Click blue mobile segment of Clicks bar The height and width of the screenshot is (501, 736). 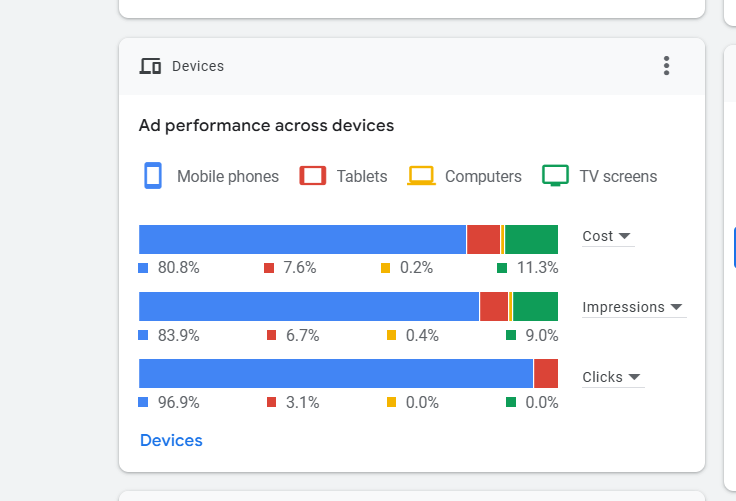tap(336, 373)
